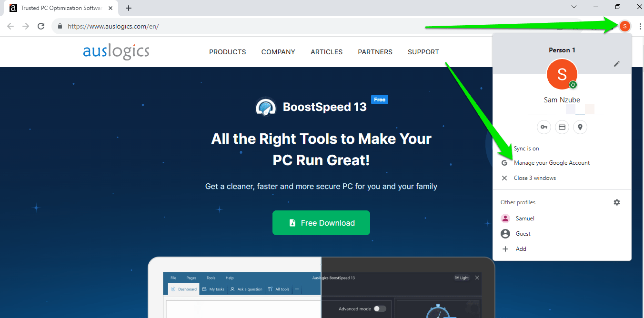Reload the Auslogics page
644x318 pixels.
click(x=41, y=26)
